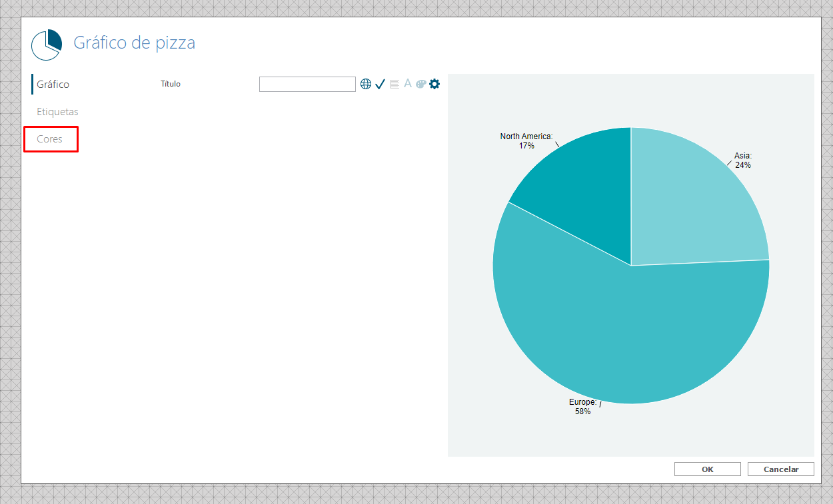Click the 'Europe: 58%' chart label

tap(582, 407)
